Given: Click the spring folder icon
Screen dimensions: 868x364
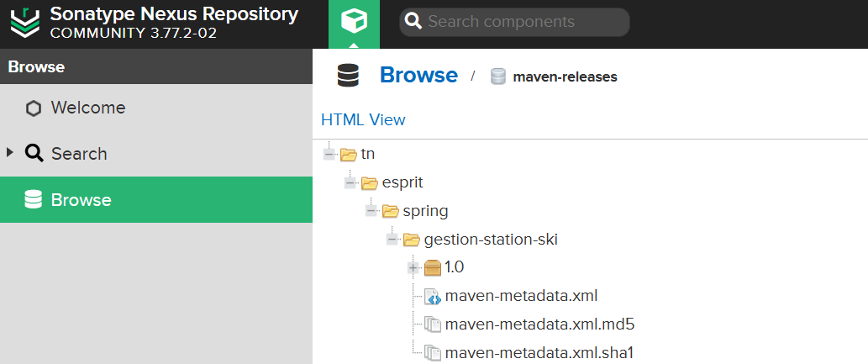Looking at the screenshot, I should pos(390,210).
